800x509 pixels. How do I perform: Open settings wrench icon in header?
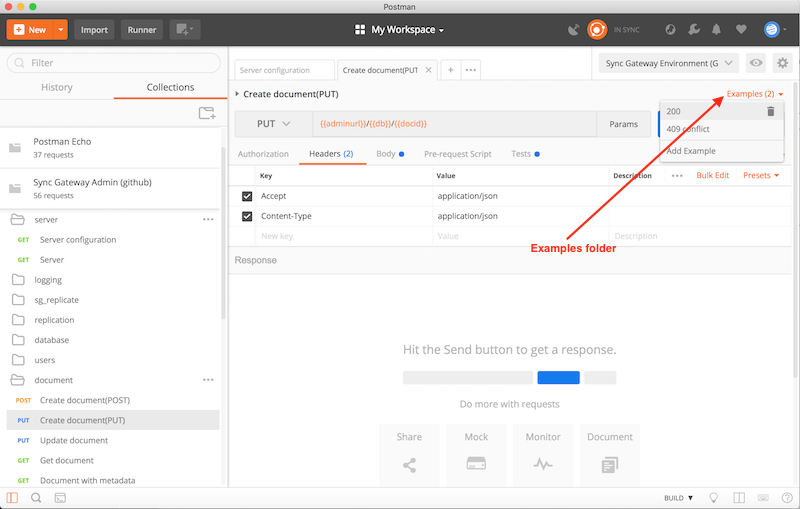[x=694, y=30]
